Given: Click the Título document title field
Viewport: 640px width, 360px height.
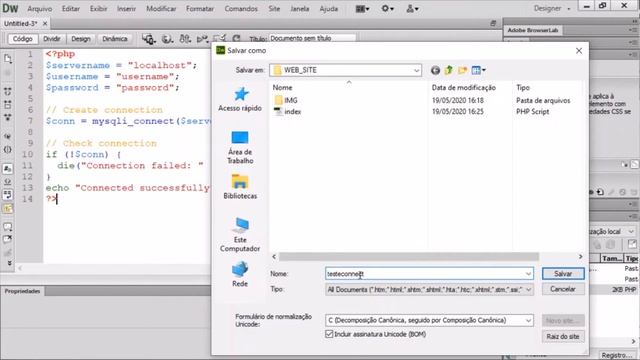Looking at the screenshot, I should [312, 38].
